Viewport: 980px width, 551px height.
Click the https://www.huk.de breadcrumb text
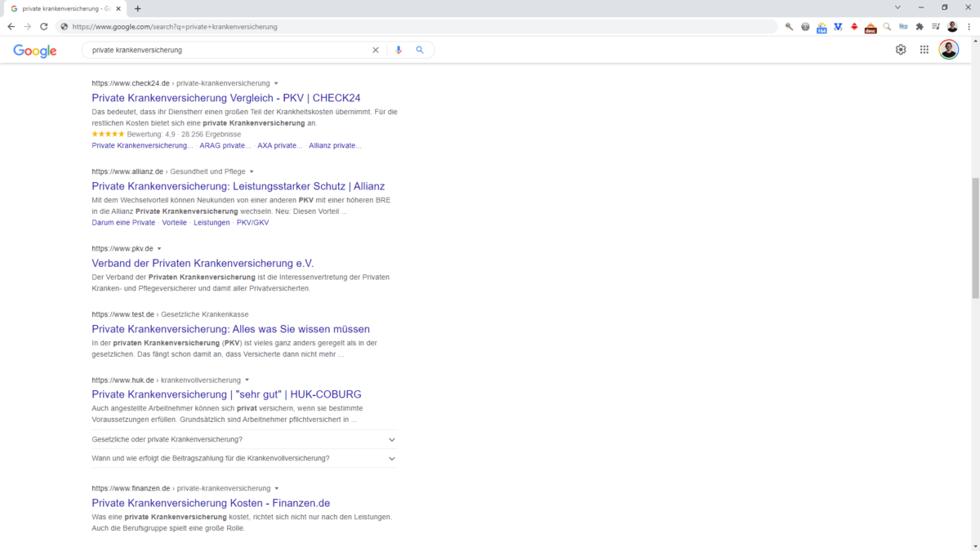(x=122, y=380)
